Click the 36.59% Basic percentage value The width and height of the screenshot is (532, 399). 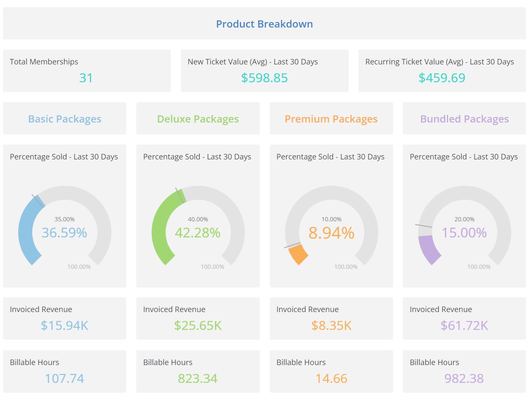(x=64, y=233)
